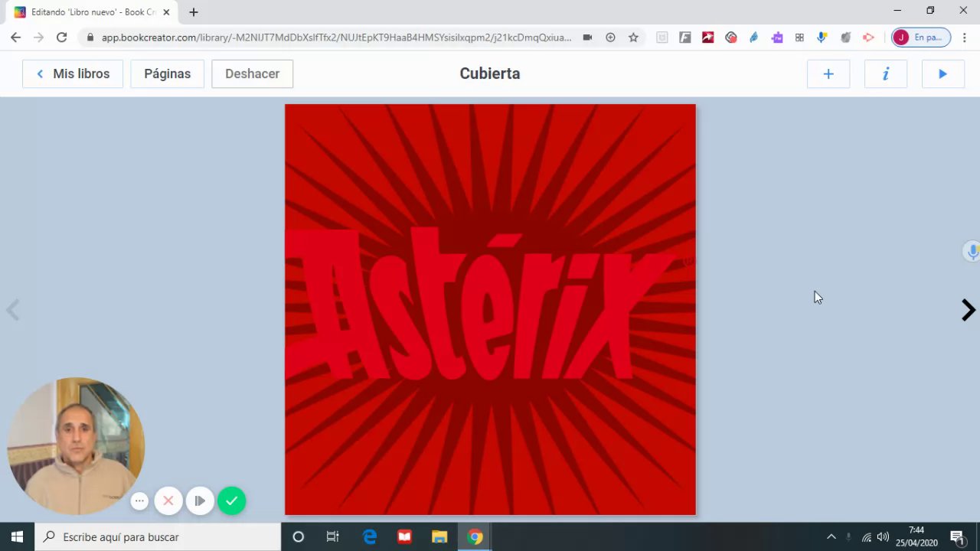
Task: Open Chrome three-dot menu
Action: coord(965,37)
